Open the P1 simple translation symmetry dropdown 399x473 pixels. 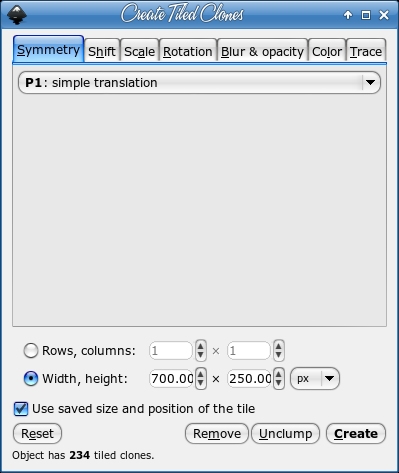pyautogui.click(x=199, y=82)
